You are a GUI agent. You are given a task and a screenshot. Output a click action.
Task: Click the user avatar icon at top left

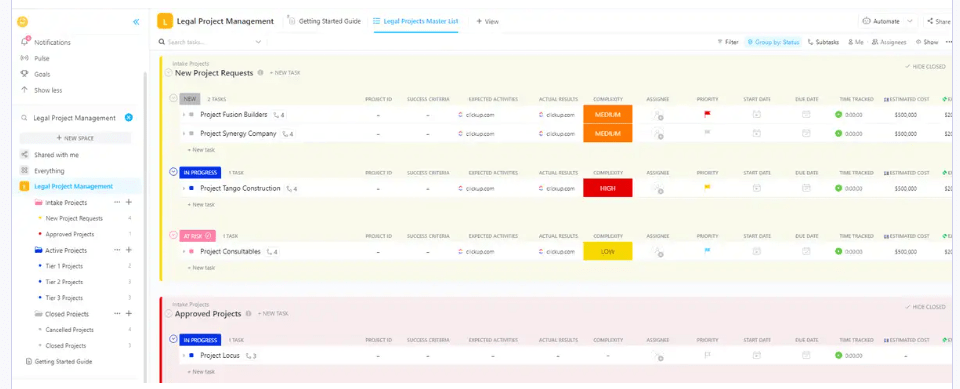(x=23, y=21)
